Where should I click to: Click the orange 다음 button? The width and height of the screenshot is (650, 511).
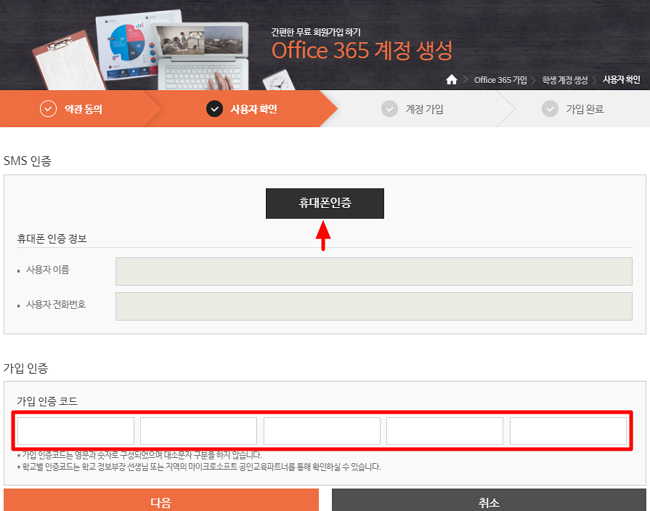[x=161, y=500]
